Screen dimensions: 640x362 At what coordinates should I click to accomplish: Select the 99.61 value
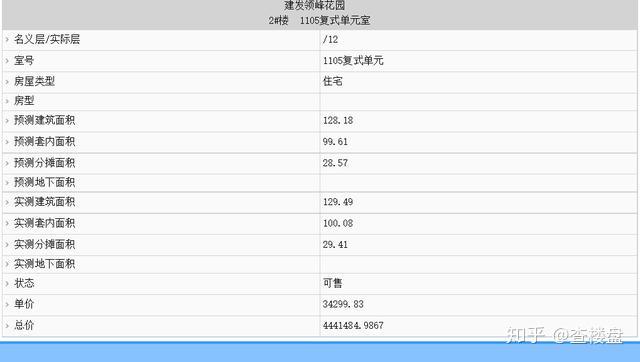tap(335, 142)
